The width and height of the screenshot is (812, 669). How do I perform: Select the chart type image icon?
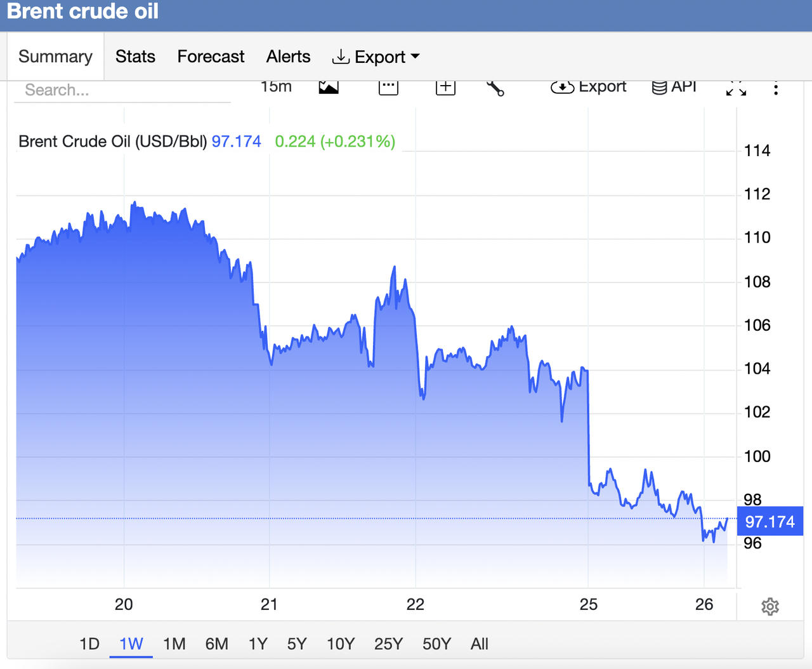pos(329,88)
